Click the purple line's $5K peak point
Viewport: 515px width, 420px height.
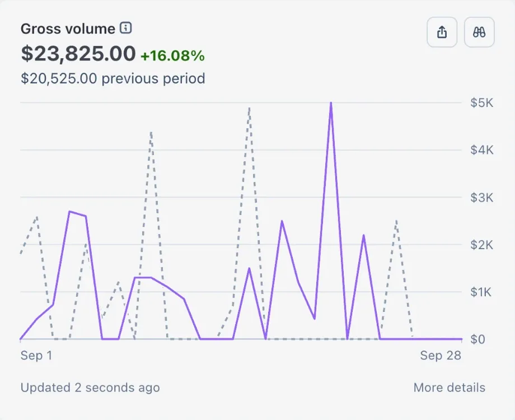pos(331,103)
